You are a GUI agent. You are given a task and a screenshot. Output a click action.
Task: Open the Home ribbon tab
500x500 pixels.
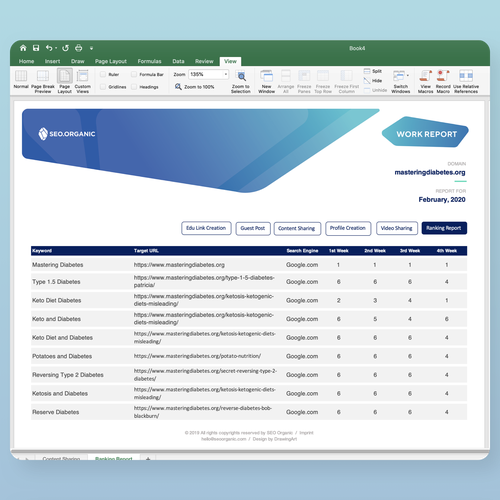pos(26,61)
